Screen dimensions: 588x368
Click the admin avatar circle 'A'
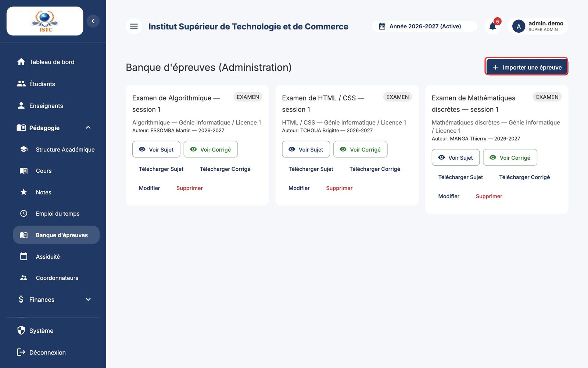click(x=519, y=26)
